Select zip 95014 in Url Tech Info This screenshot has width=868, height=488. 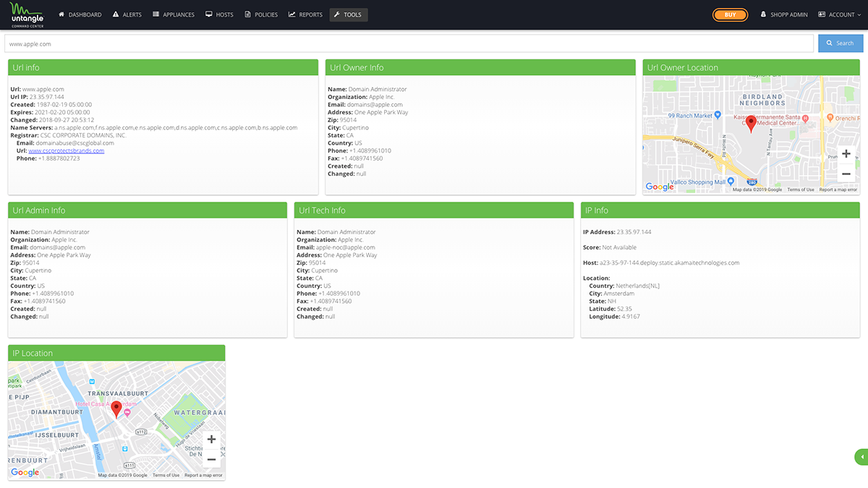pyautogui.click(x=317, y=262)
